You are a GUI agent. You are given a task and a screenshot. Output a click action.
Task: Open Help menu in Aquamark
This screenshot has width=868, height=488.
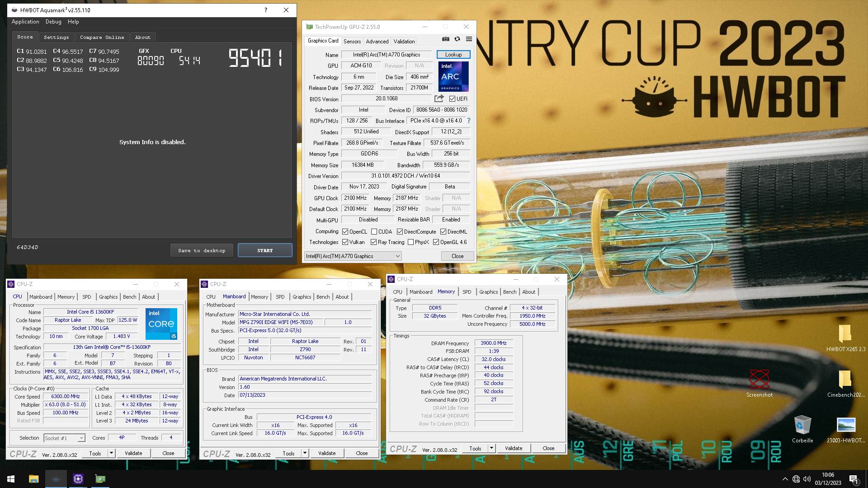coord(73,22)
